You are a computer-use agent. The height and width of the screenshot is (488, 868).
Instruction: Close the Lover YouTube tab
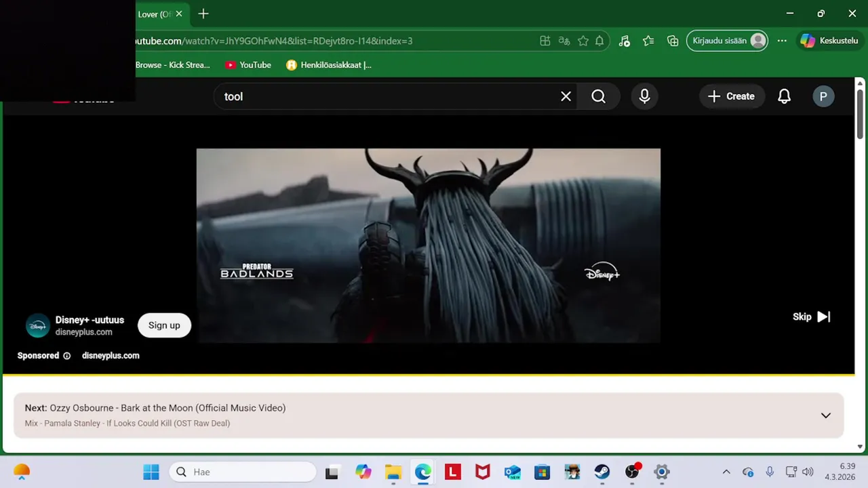pyautogui.click(x=179, y=14)
